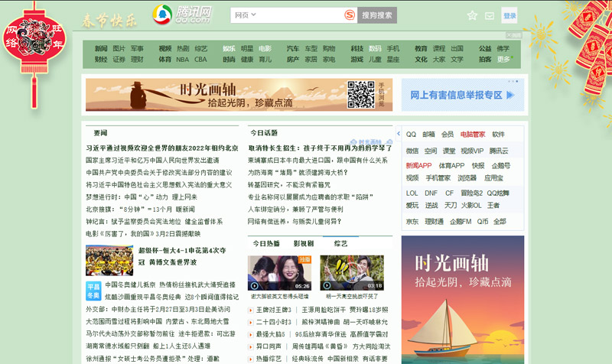Open the 要闻 section heading

tap(100, 132)
